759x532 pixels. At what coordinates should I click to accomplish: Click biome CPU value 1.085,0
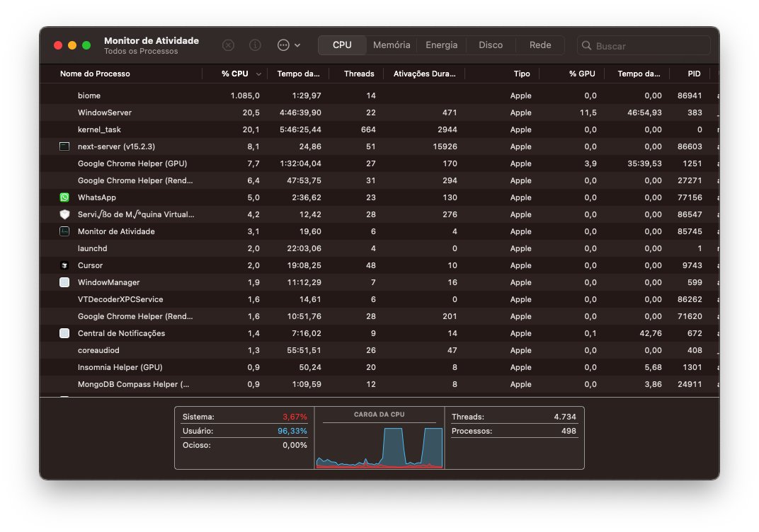pyautogui.click(x=245, y=96)
